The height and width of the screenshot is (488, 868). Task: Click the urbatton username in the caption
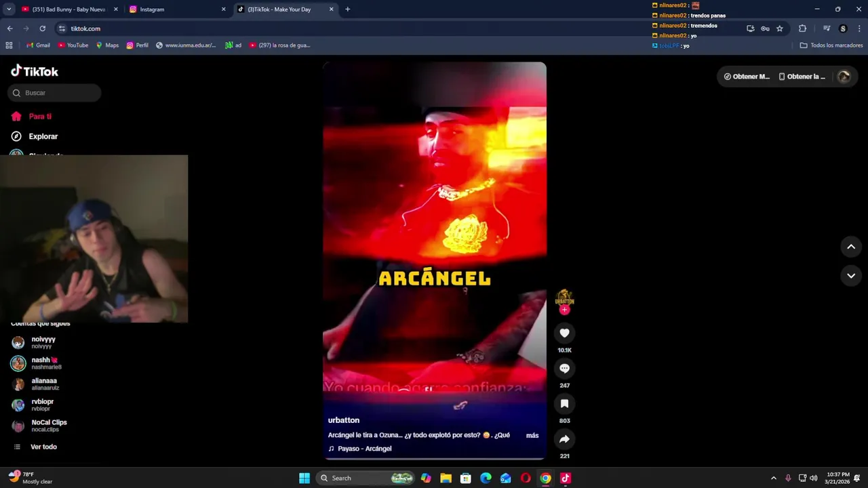click(x=344, y=420)
